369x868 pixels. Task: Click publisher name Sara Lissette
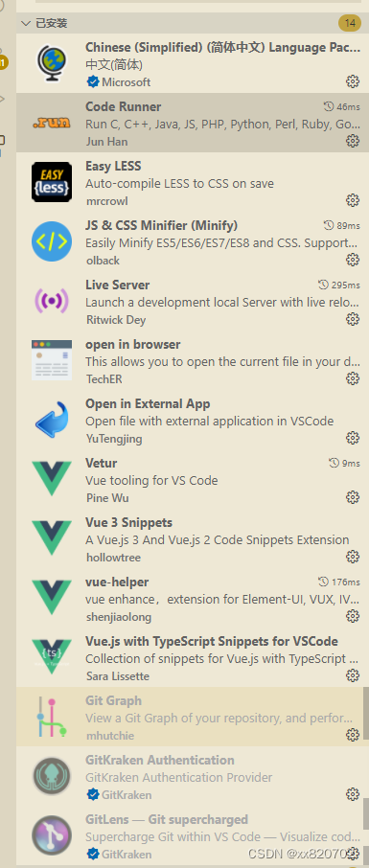coord(118,676)
